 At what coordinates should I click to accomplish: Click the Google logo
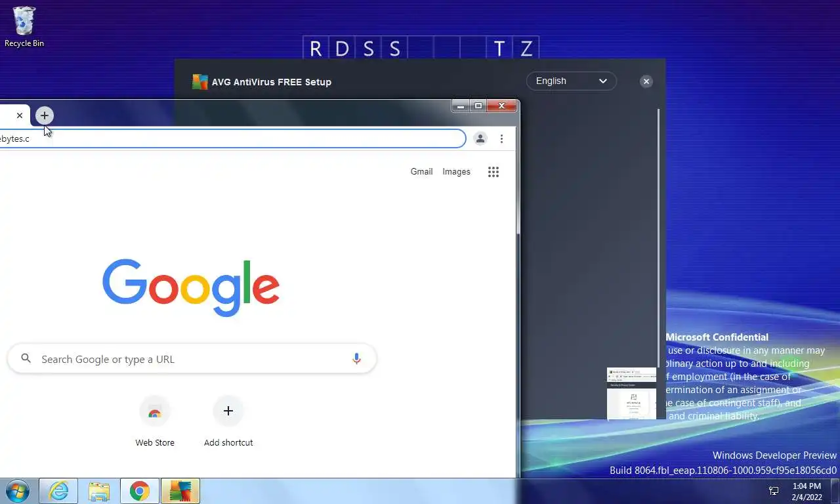pyautogui.click(x=191, y=287)
